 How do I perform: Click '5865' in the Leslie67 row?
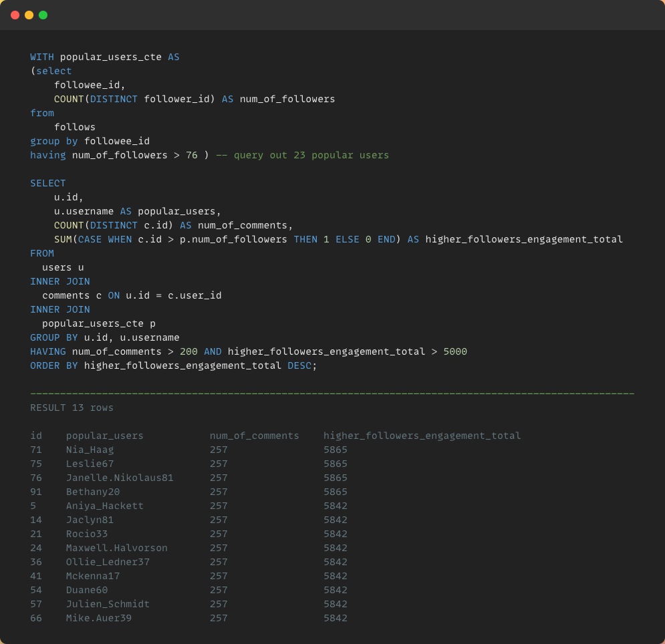[x=336, y=464]
